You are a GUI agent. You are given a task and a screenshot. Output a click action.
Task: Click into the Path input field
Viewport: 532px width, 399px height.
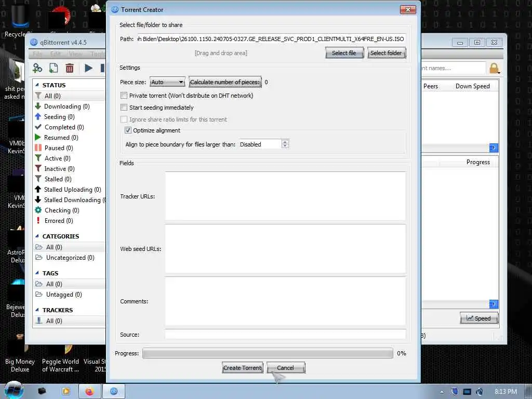[271, 39]
